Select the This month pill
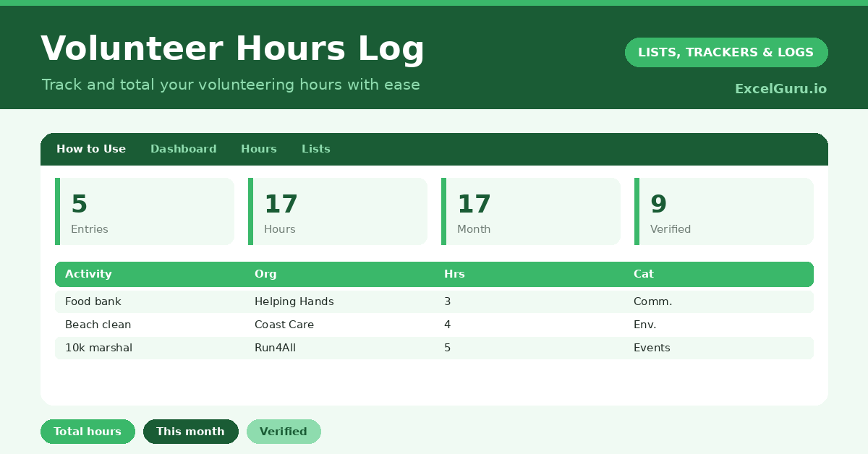 tap(191, 432)
